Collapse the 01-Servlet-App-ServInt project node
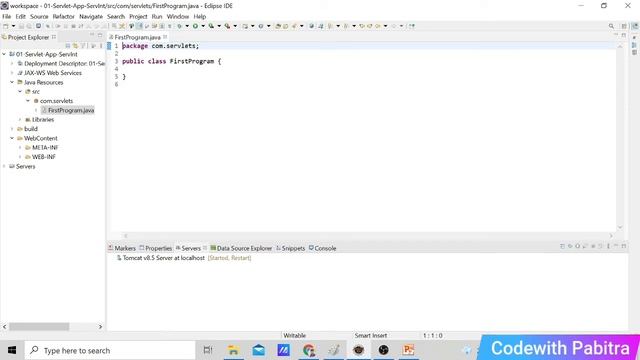 click(x=4, y=54)
